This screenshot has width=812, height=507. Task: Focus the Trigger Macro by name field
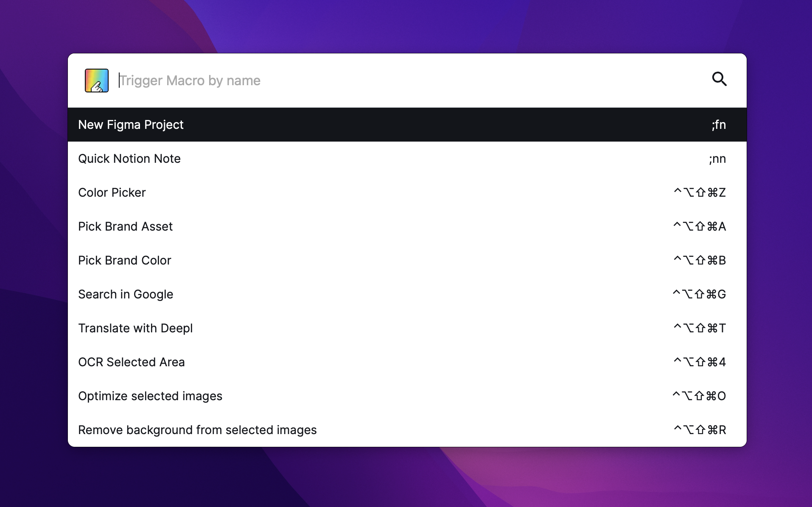coord(382,81)
